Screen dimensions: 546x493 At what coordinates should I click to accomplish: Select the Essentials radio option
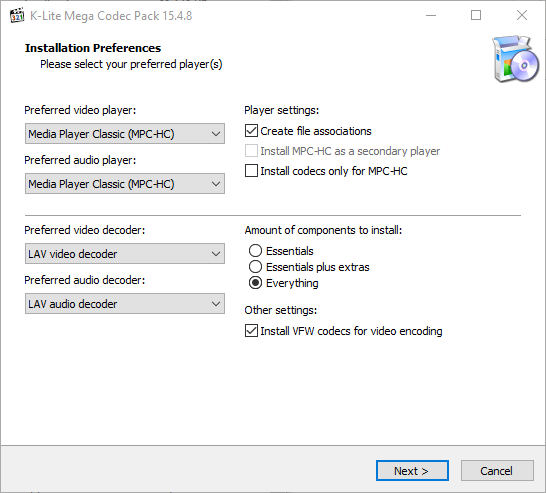coord(255,251)
